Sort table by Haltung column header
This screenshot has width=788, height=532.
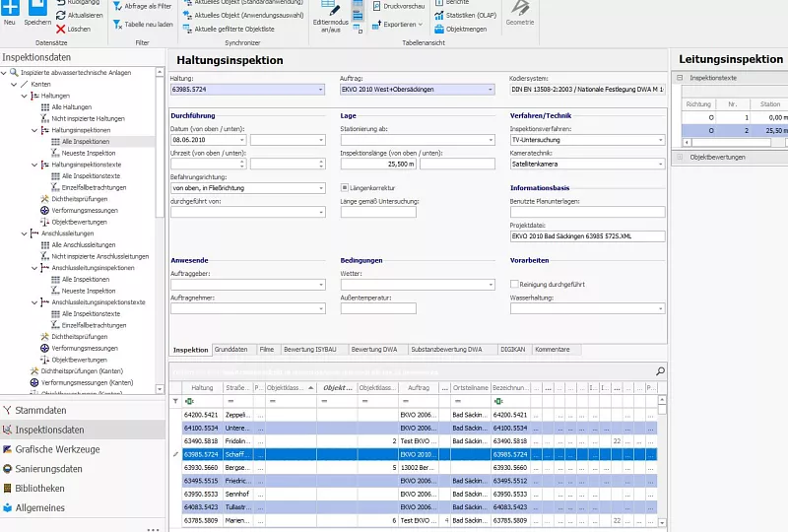pos(203,388)
